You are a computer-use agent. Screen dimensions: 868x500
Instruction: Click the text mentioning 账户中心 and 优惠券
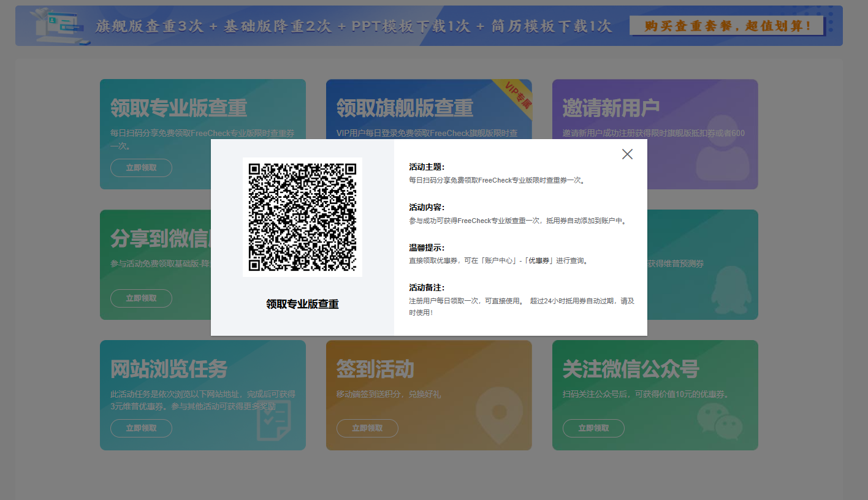[500, 261]
